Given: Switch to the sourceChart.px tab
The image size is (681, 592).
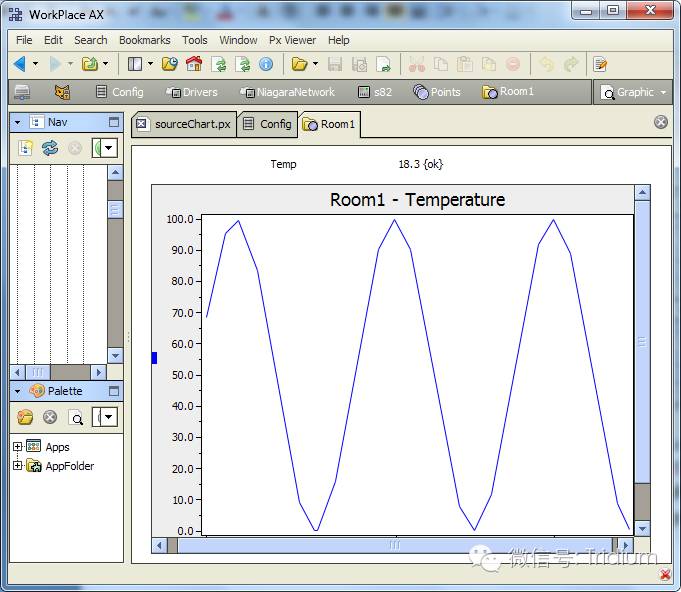Looking at the screenshot, I should pos(184,124).
